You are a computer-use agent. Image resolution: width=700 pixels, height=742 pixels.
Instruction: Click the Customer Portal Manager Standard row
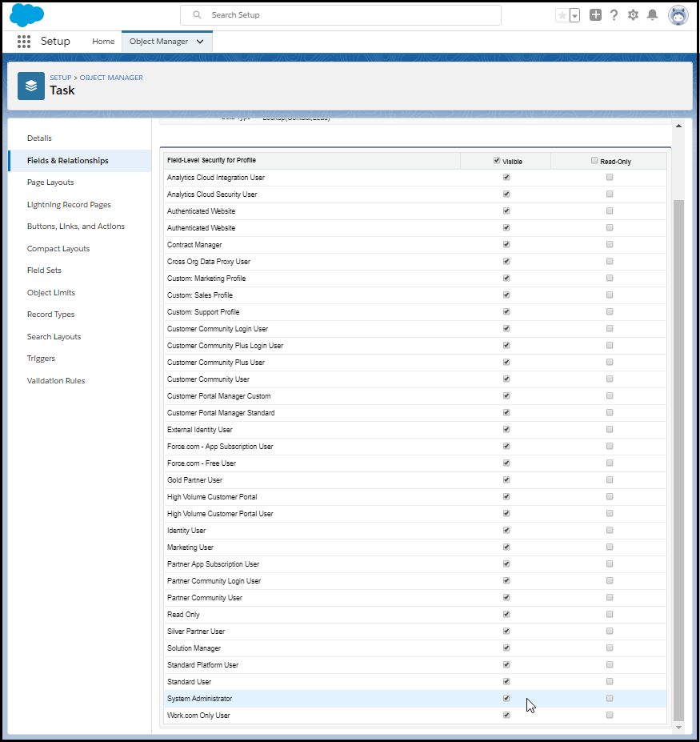414,413
